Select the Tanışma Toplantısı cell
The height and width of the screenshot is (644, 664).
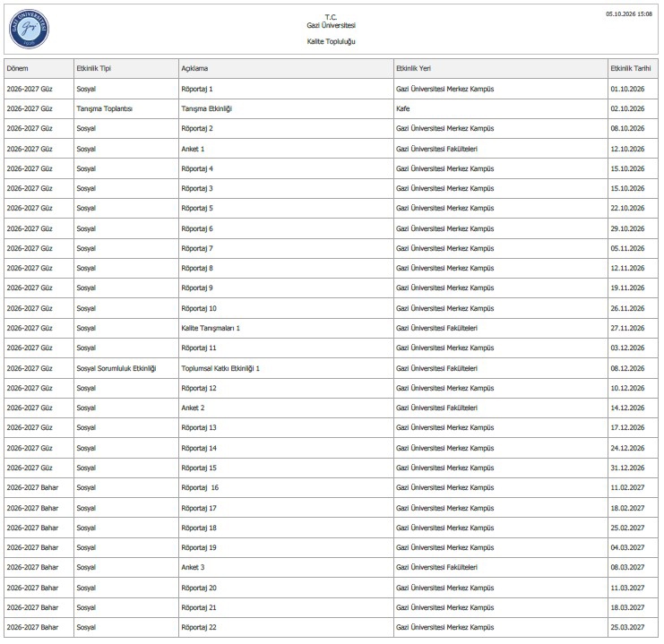126,108
